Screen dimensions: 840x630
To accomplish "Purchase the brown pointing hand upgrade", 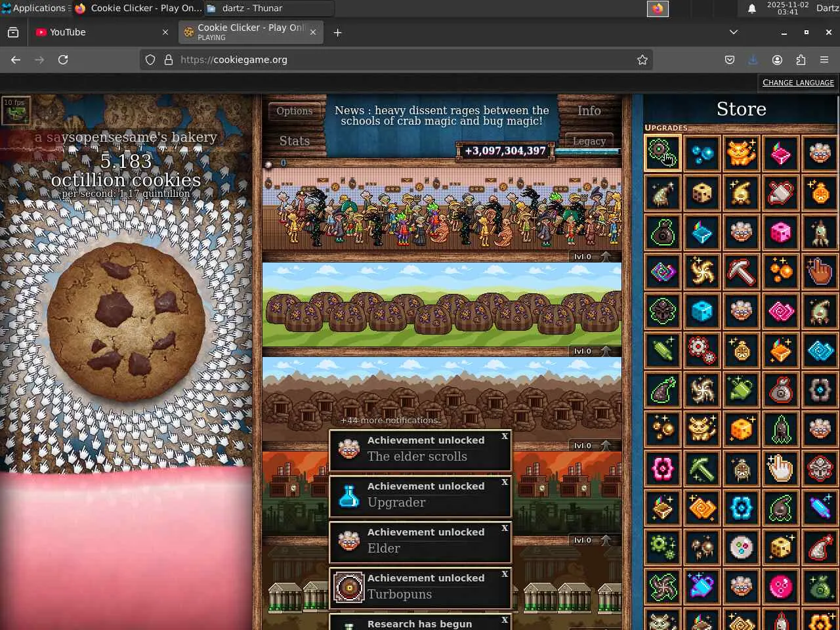I will click(820, 272).
